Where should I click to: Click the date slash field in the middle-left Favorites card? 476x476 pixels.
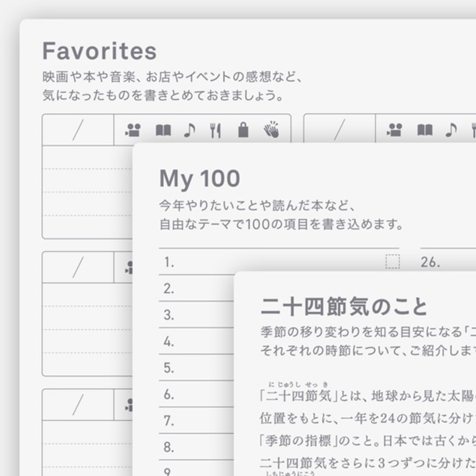(78, 267)
